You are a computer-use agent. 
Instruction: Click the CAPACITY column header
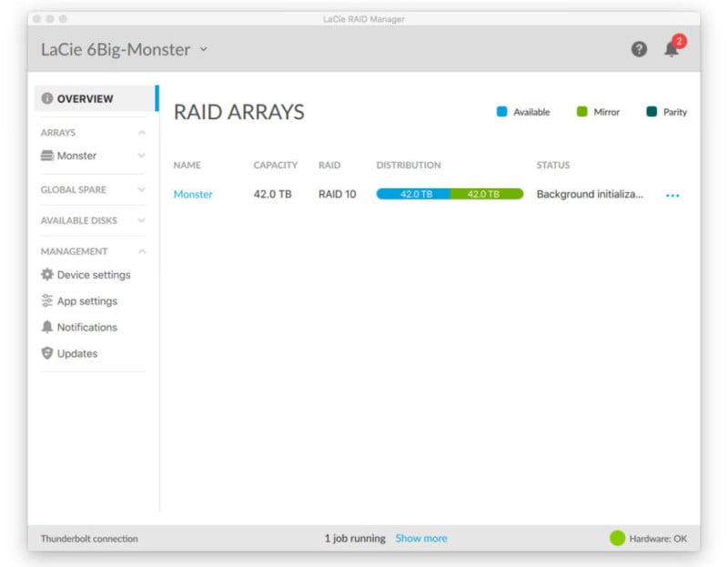[x=276, y=165]
